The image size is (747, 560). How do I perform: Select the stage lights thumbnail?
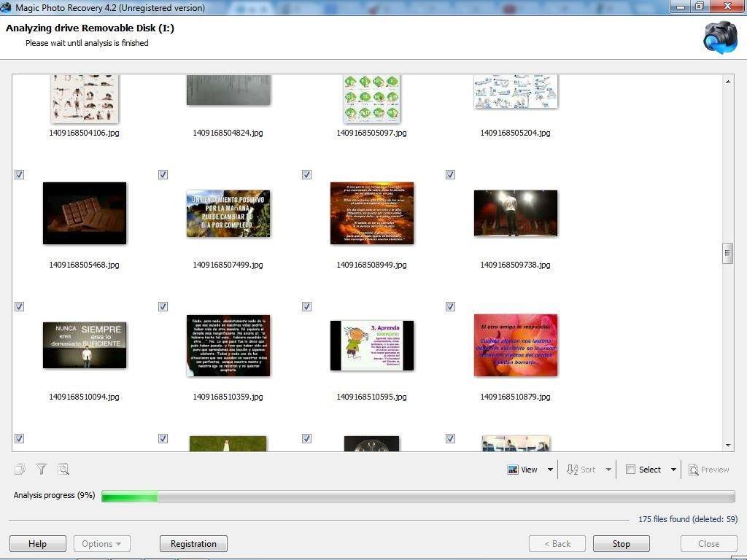(516, 214)
